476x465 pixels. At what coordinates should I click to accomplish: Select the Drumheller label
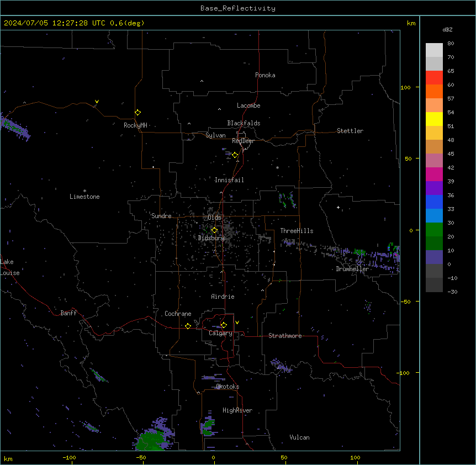pyautogui.click(x=352, y=269)
